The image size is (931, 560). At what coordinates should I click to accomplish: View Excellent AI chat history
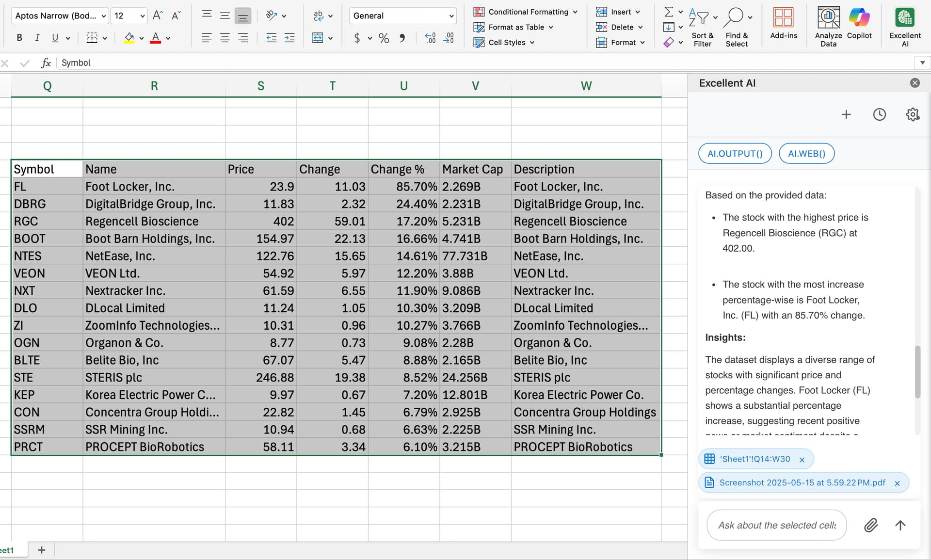click(x=880, y=114)
